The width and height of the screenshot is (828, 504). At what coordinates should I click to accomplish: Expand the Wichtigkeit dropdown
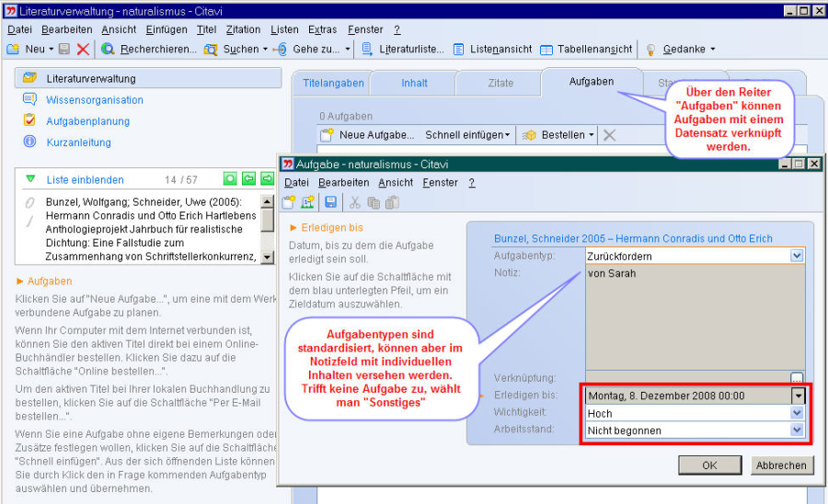[x=797, y=414]
